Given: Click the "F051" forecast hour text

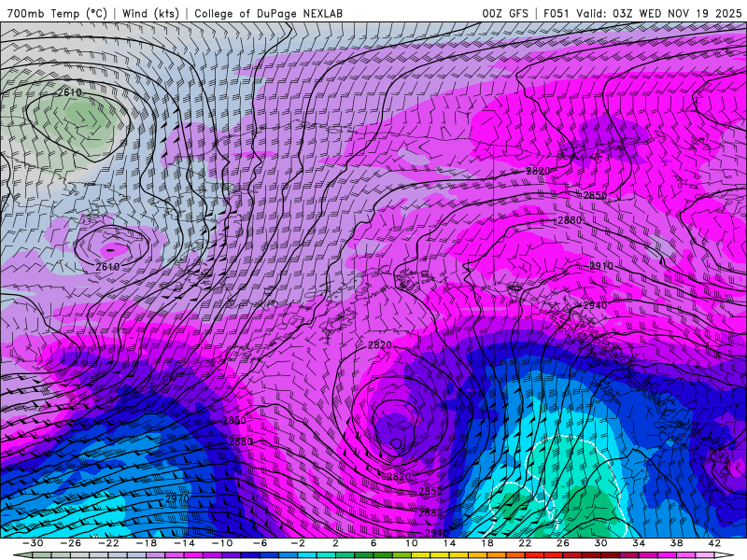Looking at the screenshot, I should coord(556,13).
